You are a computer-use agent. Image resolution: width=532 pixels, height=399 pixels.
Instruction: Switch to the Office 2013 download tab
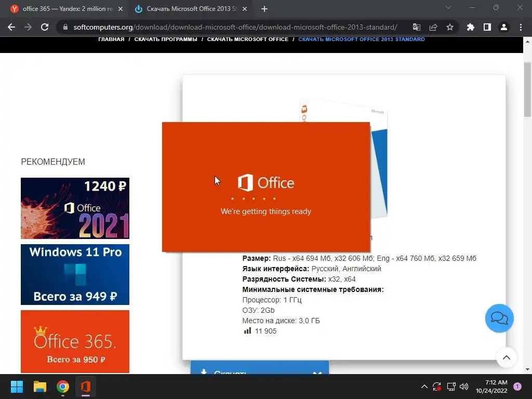click(191, 9)
